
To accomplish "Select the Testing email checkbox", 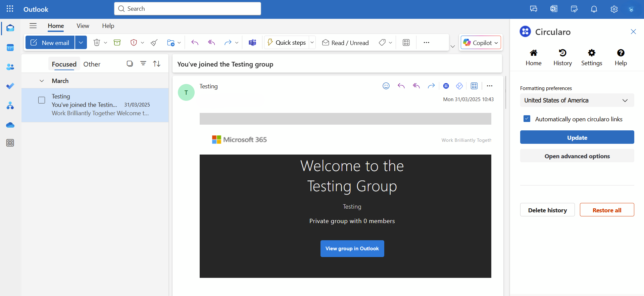I will pos(42,100).
